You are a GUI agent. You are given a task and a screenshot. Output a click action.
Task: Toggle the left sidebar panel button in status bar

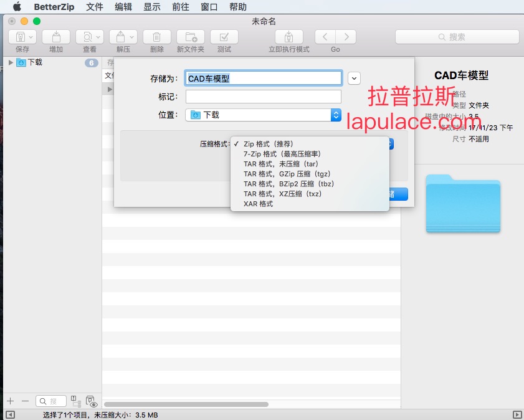click(10, 415)
